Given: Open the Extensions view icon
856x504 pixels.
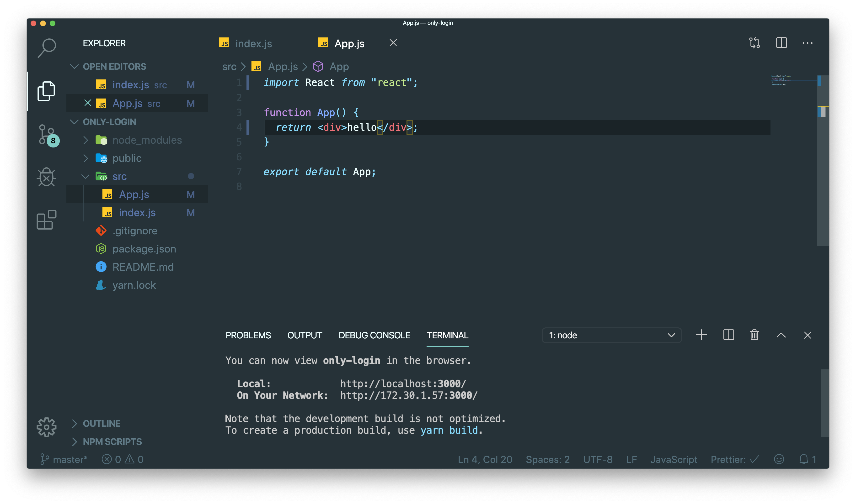Looking at the screenshot, I should [47, 219].
